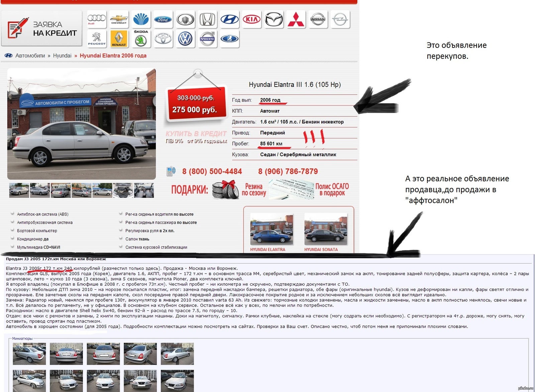Pick the Toyota brand logo

point(163,38)
